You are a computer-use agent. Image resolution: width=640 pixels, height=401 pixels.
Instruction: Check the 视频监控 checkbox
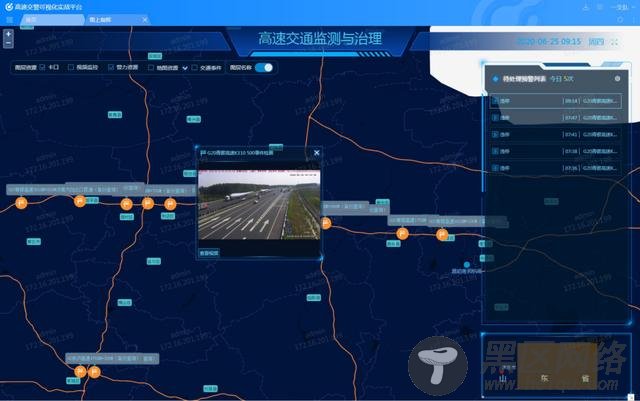pos(71,68)
